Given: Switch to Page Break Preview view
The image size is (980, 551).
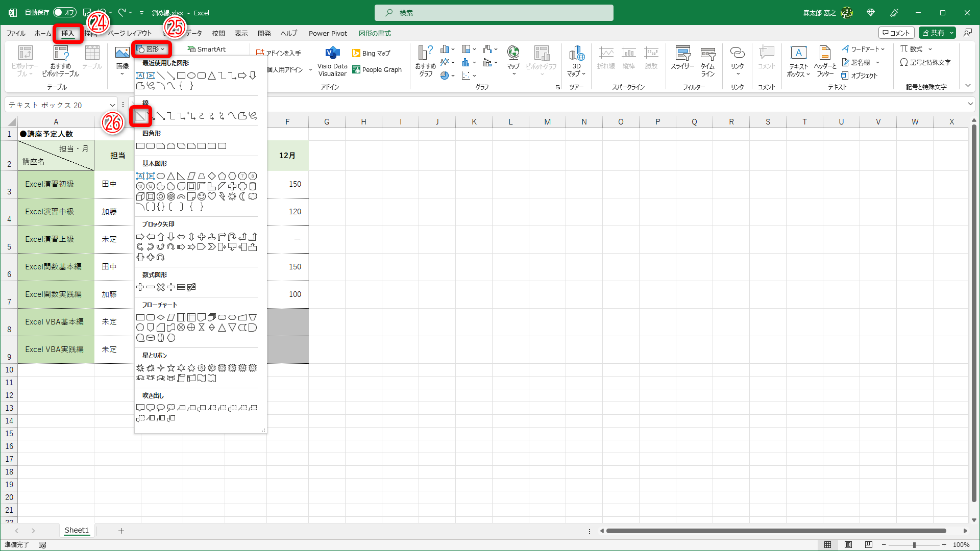Looking at the screenshot, I should click(x=868, y=545).
